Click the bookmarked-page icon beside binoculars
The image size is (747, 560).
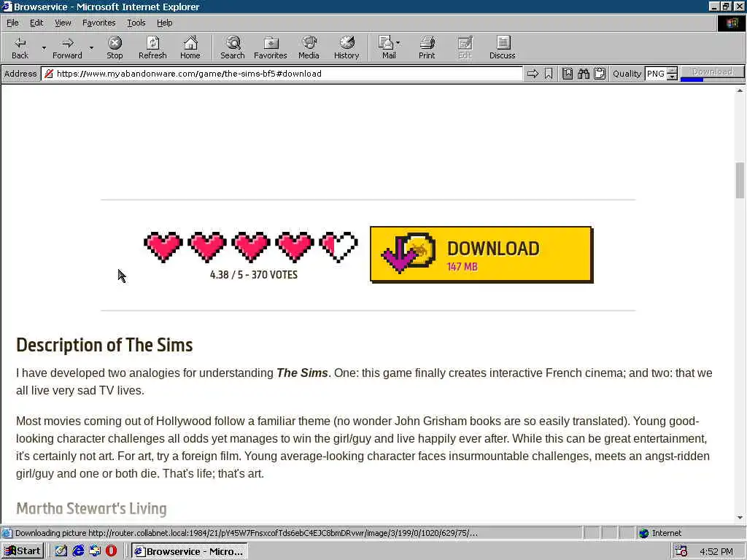click(x=568, y=74)
